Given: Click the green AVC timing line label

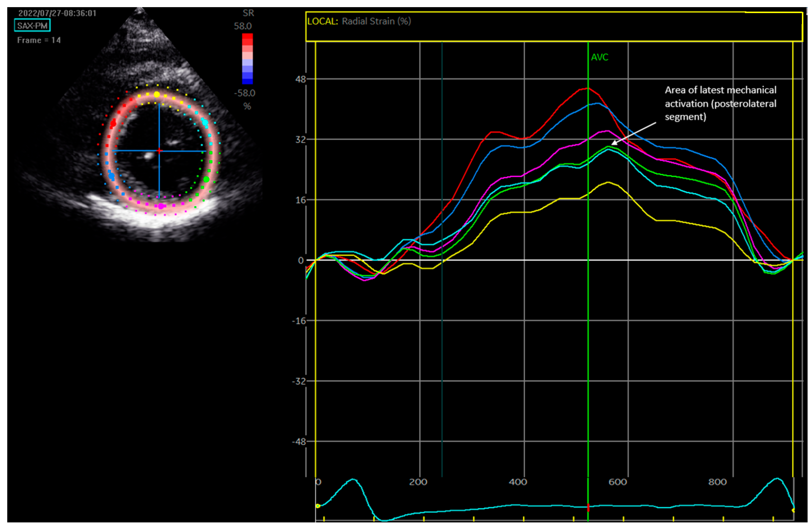Looking at the screenshot, I should (x=600, y=57).
